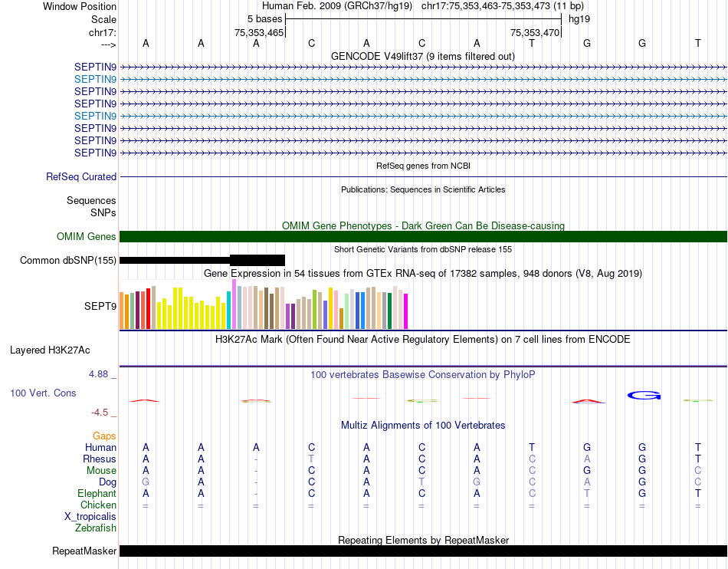
Task: Select the Scale track label
Action: click(103, 19)
